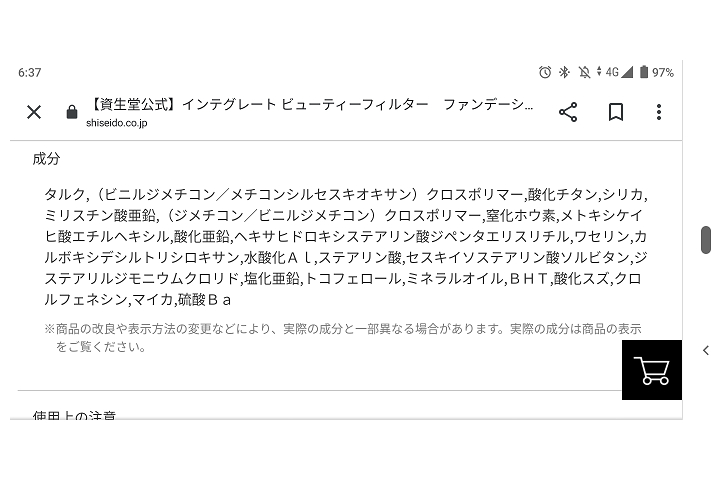
Task: Click the shiseido.co.jp URL text
Action: point(117,123)
